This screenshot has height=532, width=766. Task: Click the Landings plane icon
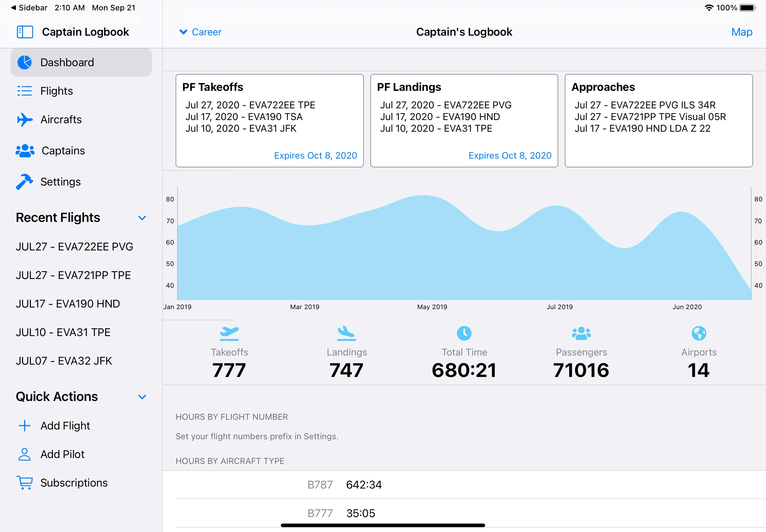[346, 333]
